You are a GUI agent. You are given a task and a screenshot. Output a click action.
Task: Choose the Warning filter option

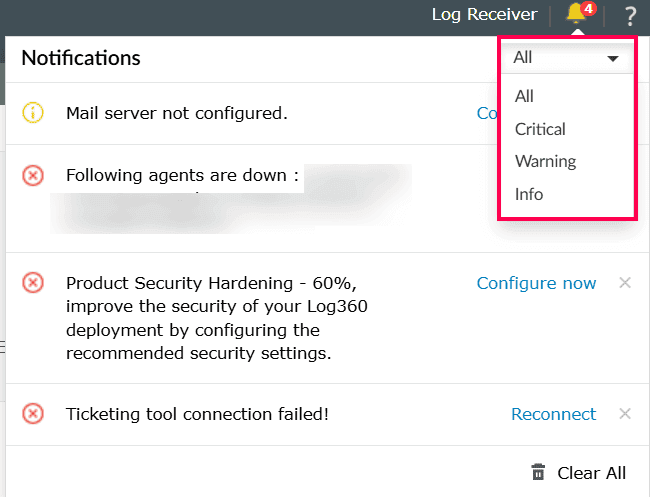[x=545, y=161]
